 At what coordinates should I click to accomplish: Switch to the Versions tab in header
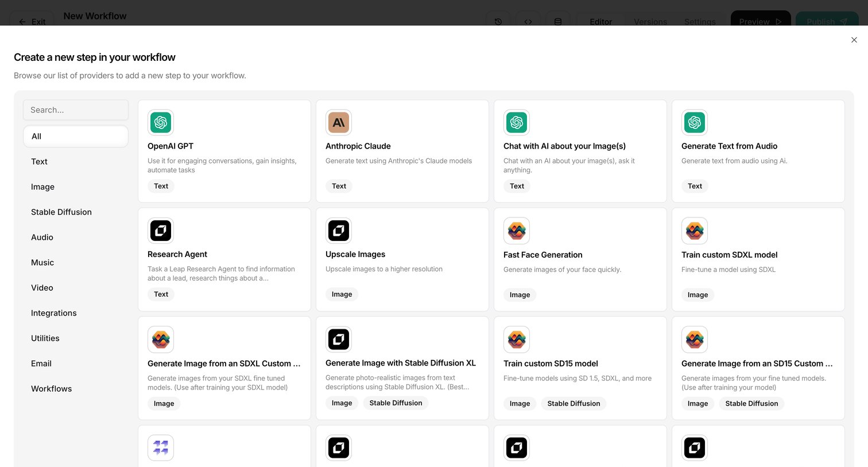pyautogui.click(x=650, y=21)
